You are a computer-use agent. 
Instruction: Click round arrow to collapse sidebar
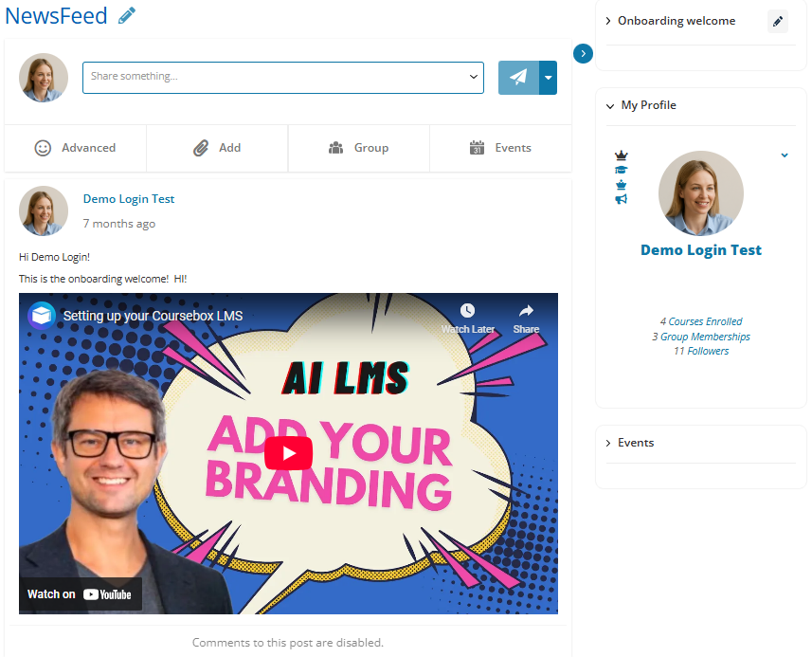[x=583, y=53]
